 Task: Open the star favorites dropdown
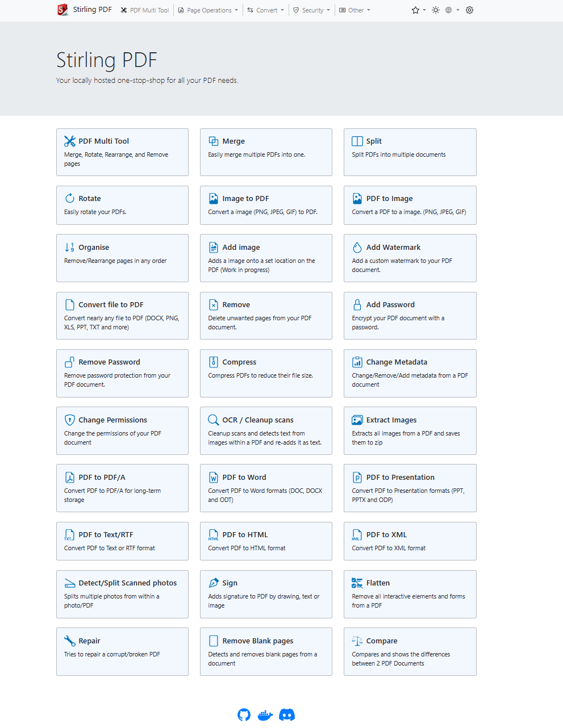[x=418, y=10]
